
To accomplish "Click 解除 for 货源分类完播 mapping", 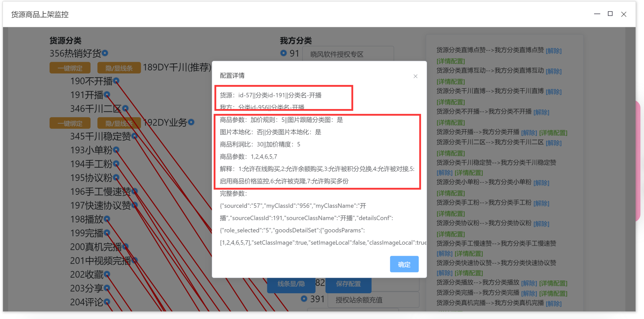I will [x=529, y=294].
